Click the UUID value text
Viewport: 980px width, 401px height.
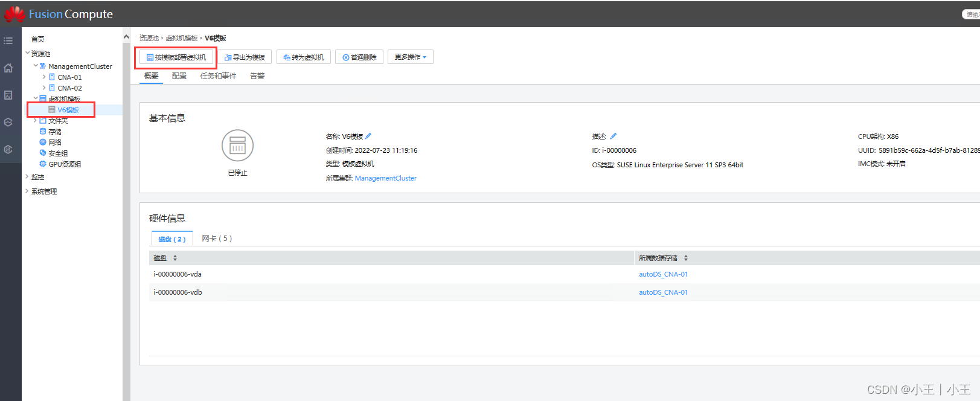[x=929, y=150]
